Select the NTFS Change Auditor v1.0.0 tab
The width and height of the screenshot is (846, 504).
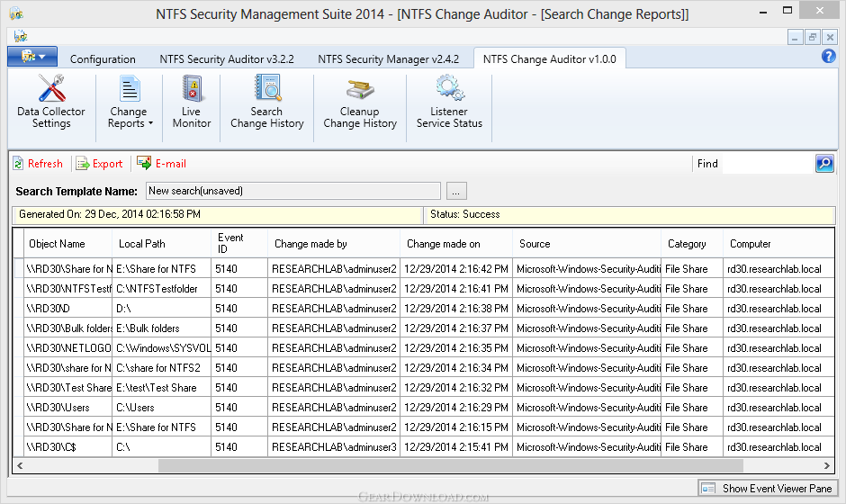point(549,58)
